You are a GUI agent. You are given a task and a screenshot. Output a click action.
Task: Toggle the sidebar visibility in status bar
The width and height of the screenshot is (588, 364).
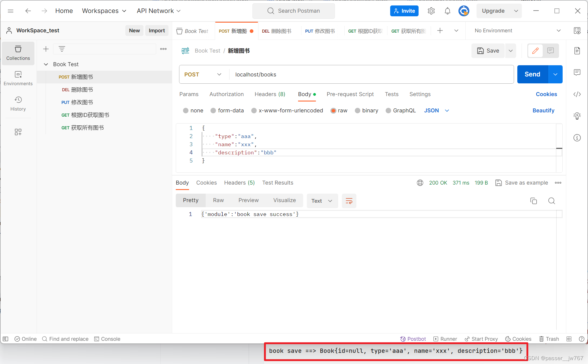coord(5,339)
